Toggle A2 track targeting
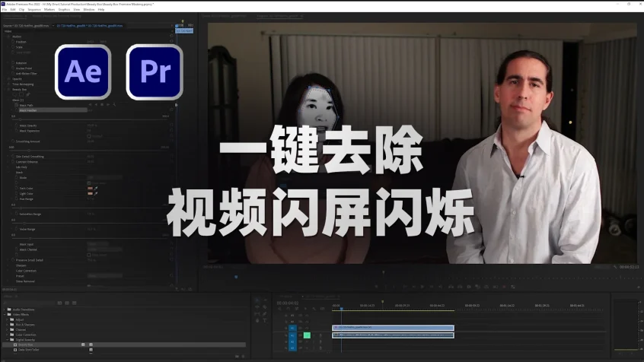 point(293,341)
